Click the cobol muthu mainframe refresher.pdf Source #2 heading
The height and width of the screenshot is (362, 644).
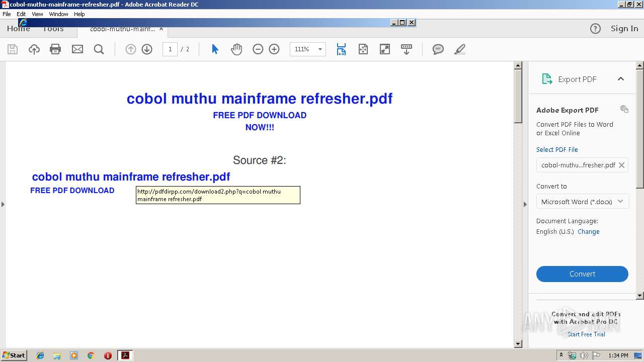pyautogui.click(x=131, y=177)
